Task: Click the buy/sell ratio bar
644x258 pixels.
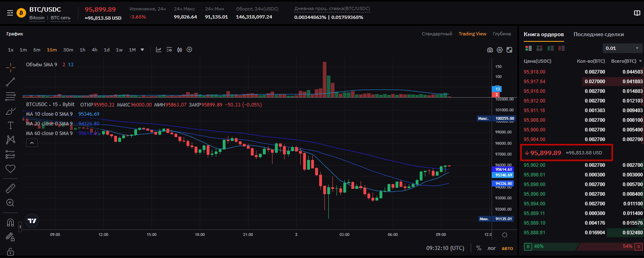Action: (x=583, y=246)
